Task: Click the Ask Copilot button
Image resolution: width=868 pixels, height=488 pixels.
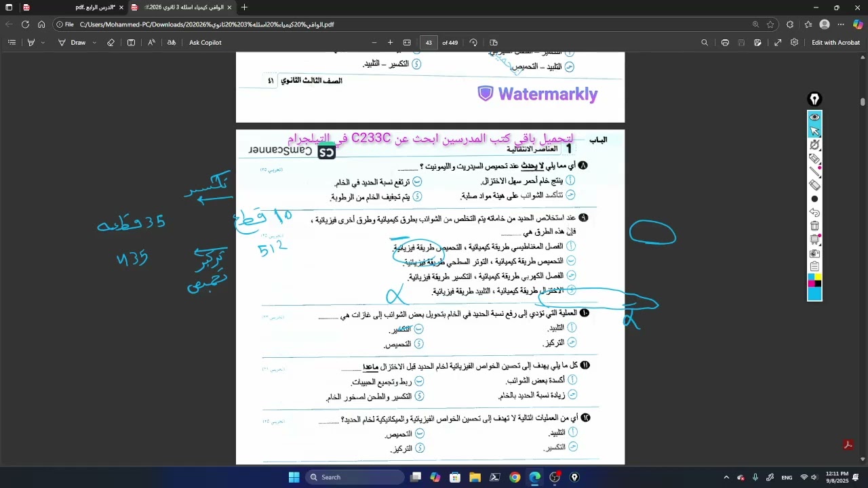Action: (x=205, y=42)
